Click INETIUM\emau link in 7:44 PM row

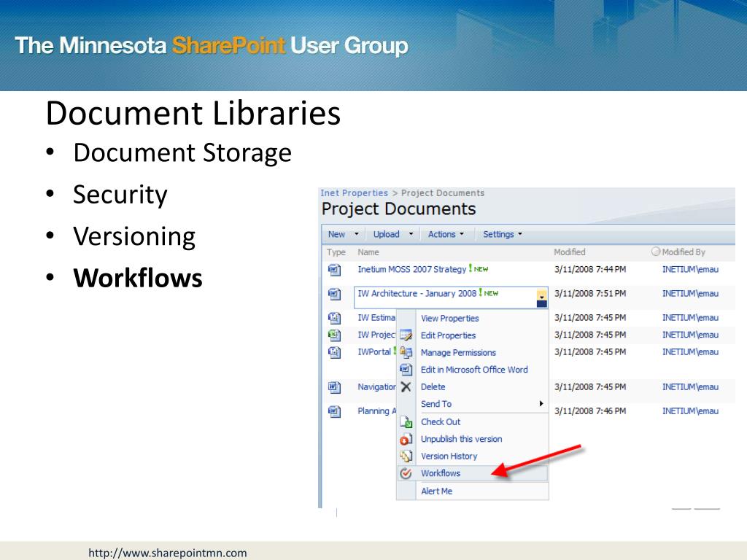[x=690, y=270]
